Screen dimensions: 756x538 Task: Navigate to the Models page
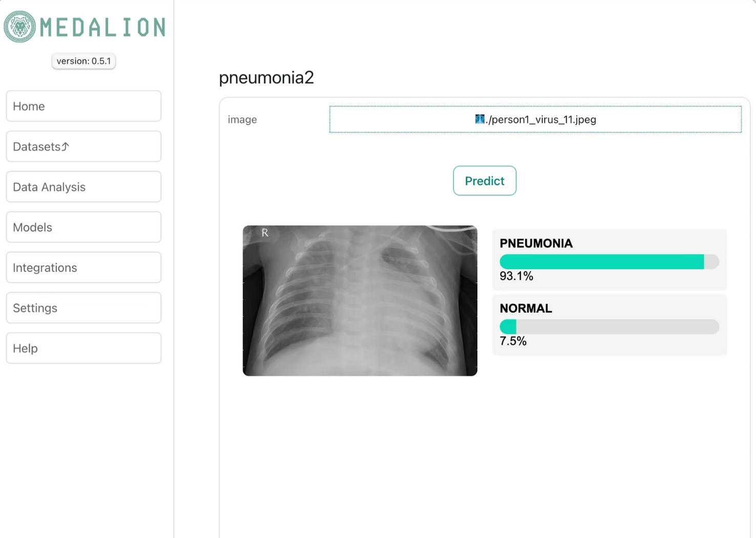[83, 227]
